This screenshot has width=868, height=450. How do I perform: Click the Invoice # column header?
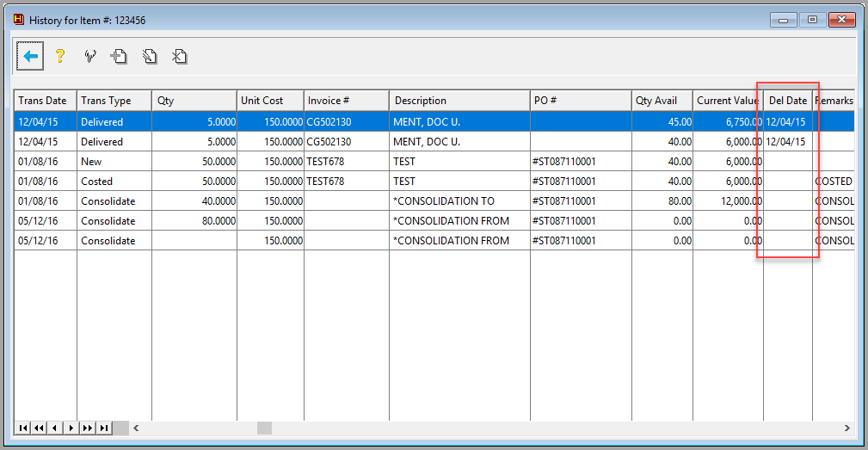(347, 100)
